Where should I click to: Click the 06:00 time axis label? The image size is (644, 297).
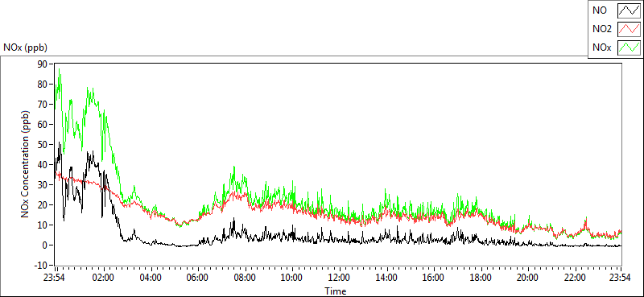click(x=197, y=278)
